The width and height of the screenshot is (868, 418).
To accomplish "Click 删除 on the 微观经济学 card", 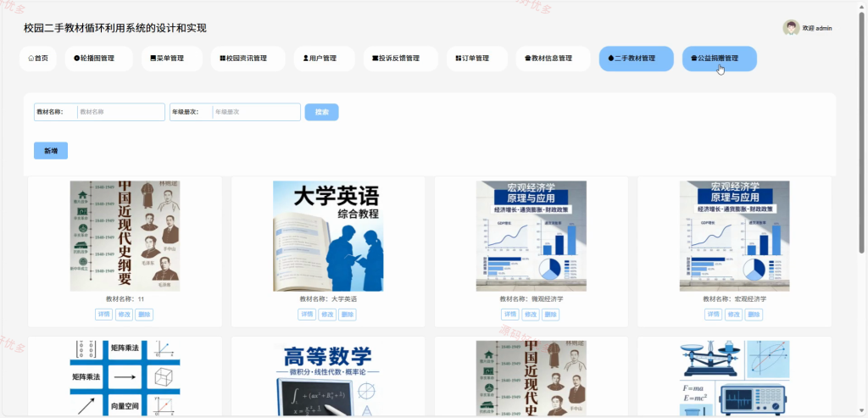I will click(550, 315).
